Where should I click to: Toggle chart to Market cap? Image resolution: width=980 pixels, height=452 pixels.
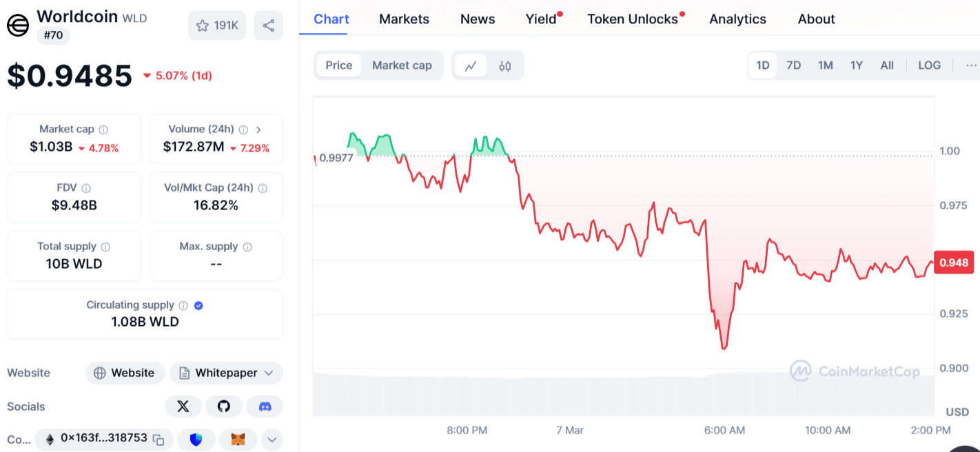[402, 65]
